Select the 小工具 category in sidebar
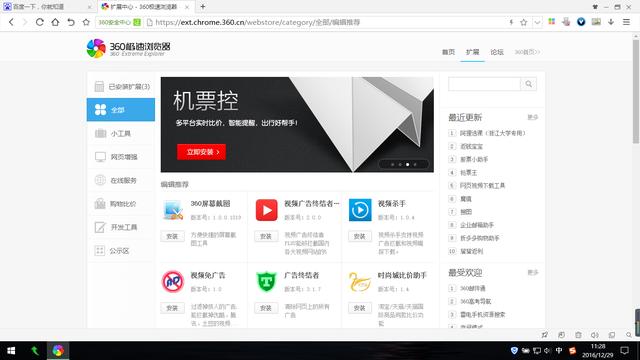Screen dimensions: 640x360 [x=121, y=133]
